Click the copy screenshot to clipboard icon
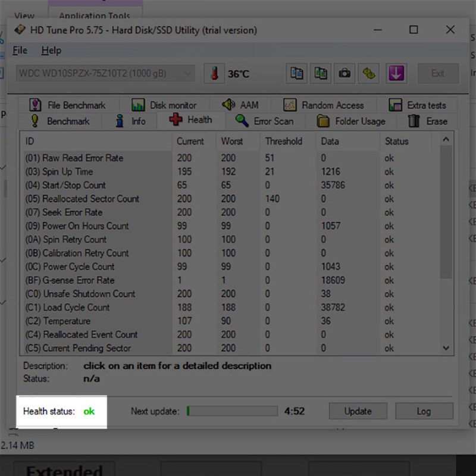 pos(321,73)
